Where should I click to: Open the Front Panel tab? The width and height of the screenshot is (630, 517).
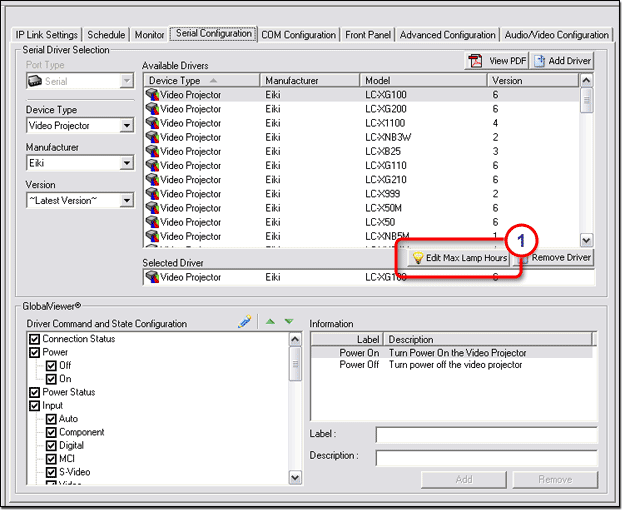pyautogui.click(x=368, y=35)
